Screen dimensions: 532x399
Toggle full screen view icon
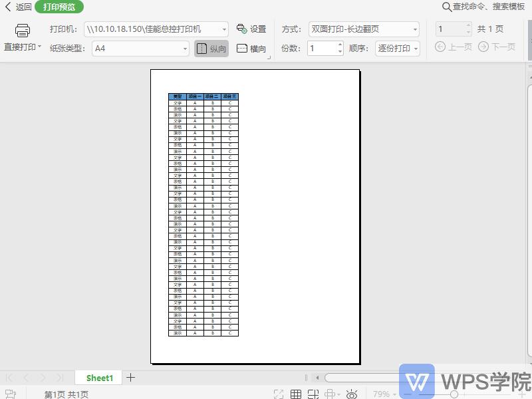(279, 394)
